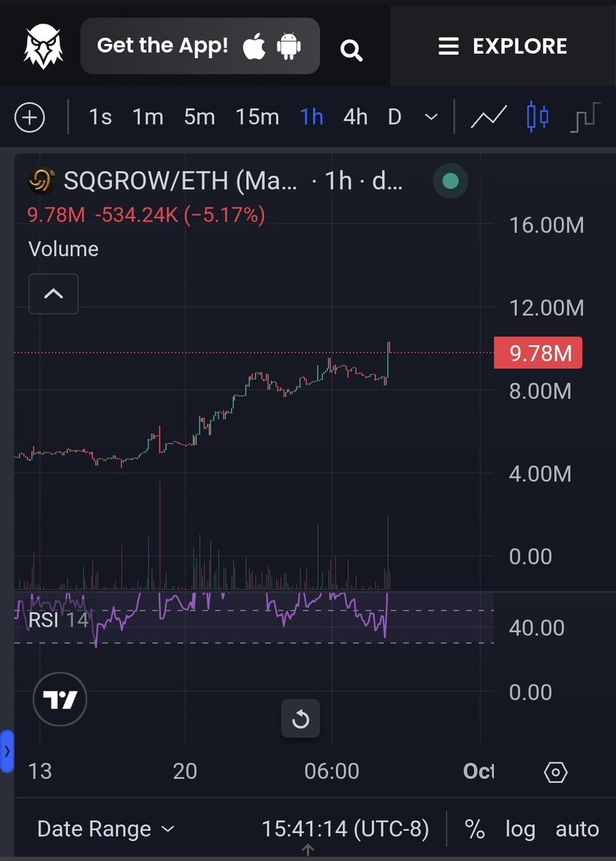This screenshot has height=861, width=616.
Task: Click the SQGROW token logo
Action: coord(42,181)
